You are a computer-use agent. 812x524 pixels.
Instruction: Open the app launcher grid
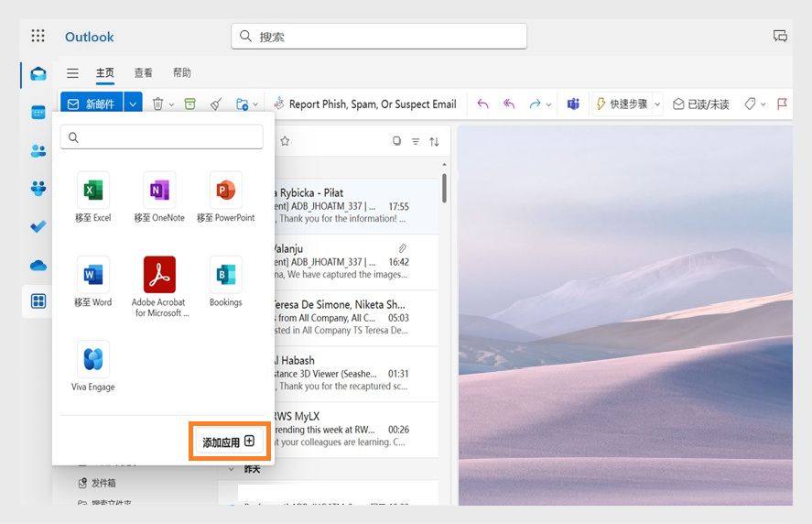pos(38,36)
